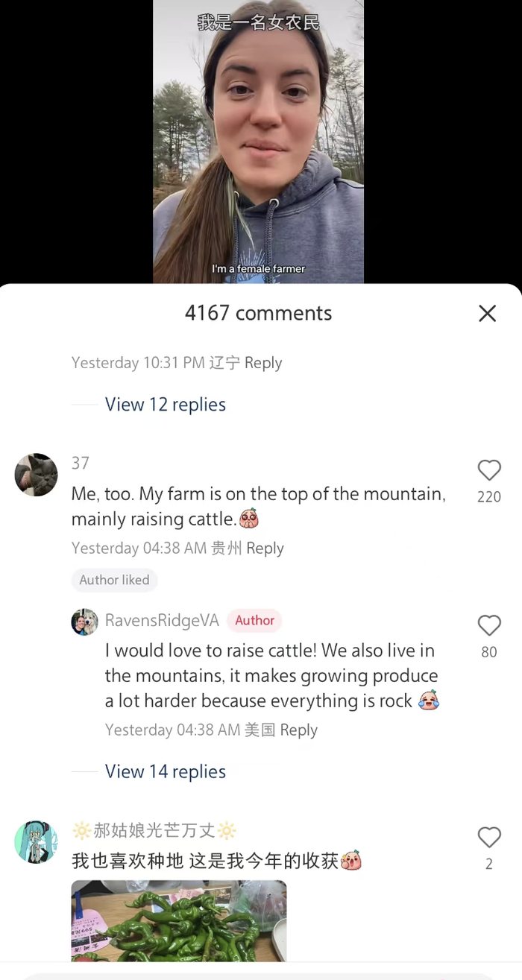Reply to the top 辽宁 comment
Image resolution: width=522 pixels, height=980 pixels.
(x=263, y=363)
